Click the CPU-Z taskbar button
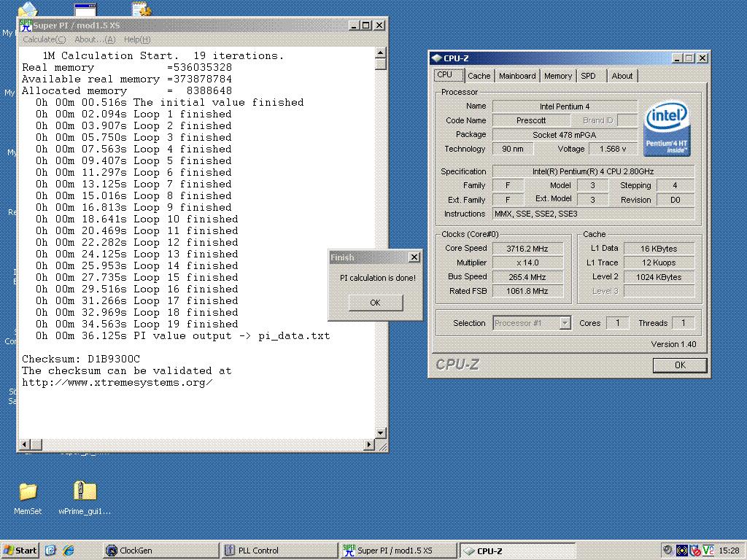This screenshot has width=747, height=560. click(x=517, y=551)
